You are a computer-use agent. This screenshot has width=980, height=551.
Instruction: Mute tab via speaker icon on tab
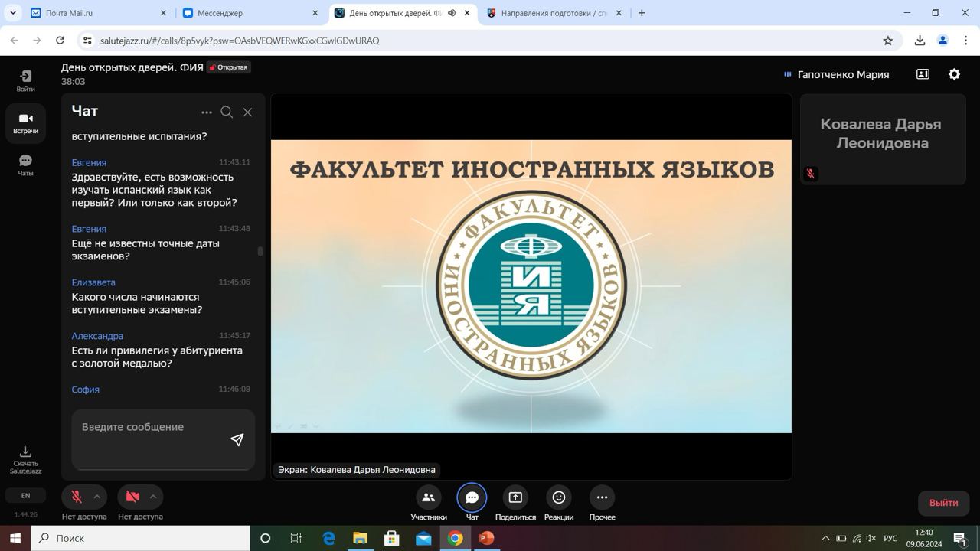[x=452, y=13]
